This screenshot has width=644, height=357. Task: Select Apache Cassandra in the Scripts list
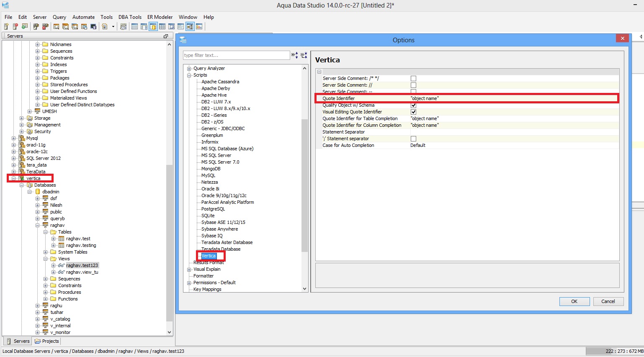click(x=220, y=82)
